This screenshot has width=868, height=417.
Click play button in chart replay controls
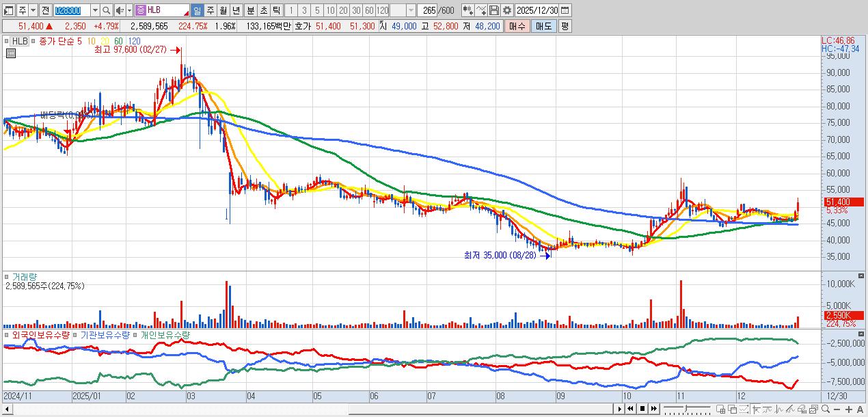pos(620,409)
